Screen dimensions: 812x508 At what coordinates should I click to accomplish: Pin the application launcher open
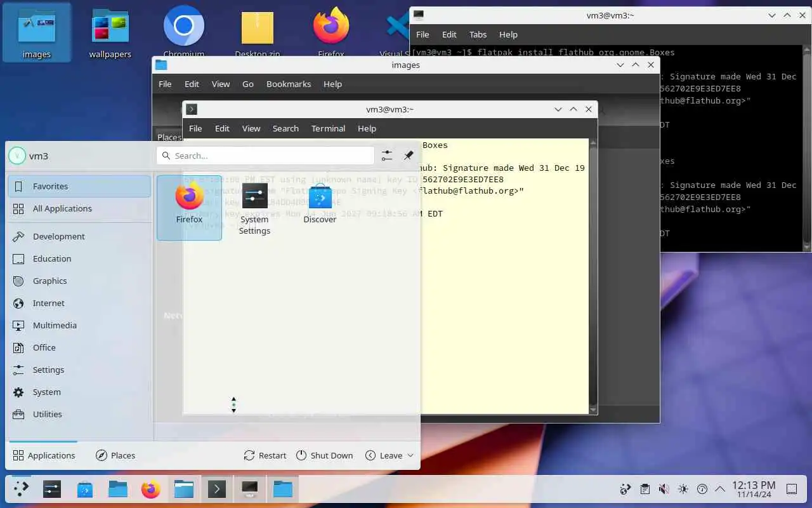coord(409,156)
